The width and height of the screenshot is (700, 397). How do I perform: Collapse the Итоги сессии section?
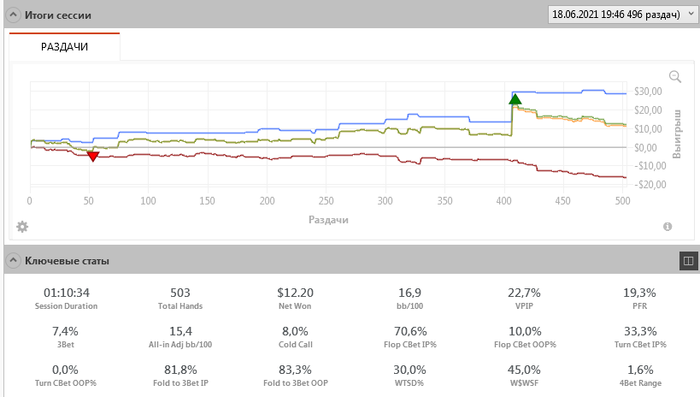(13, 15)
